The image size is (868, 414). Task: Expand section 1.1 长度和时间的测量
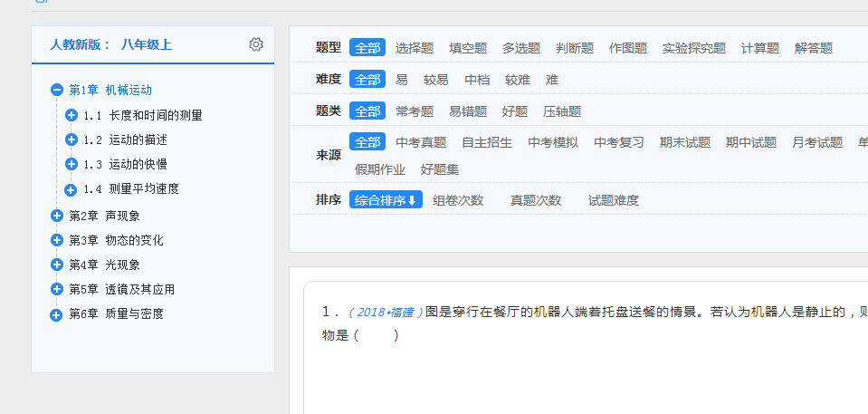(x=72, y=115)
